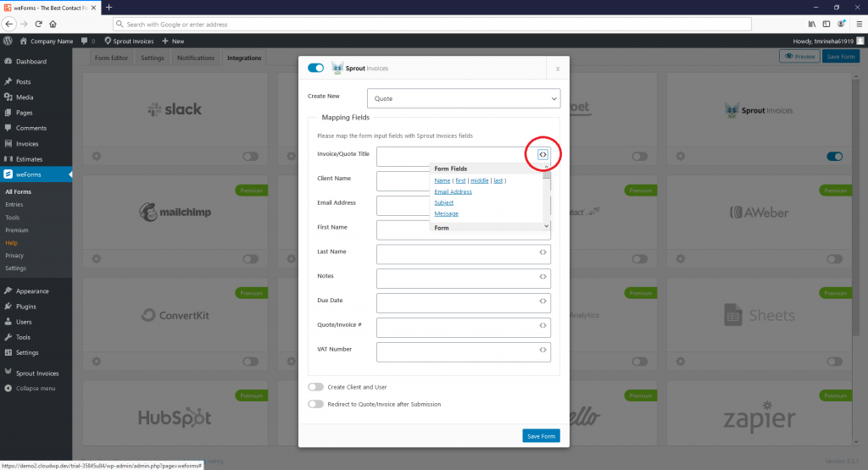Toggle the Sheets integration switch
The width and height of the screenshot is (868, 470).
835,362
